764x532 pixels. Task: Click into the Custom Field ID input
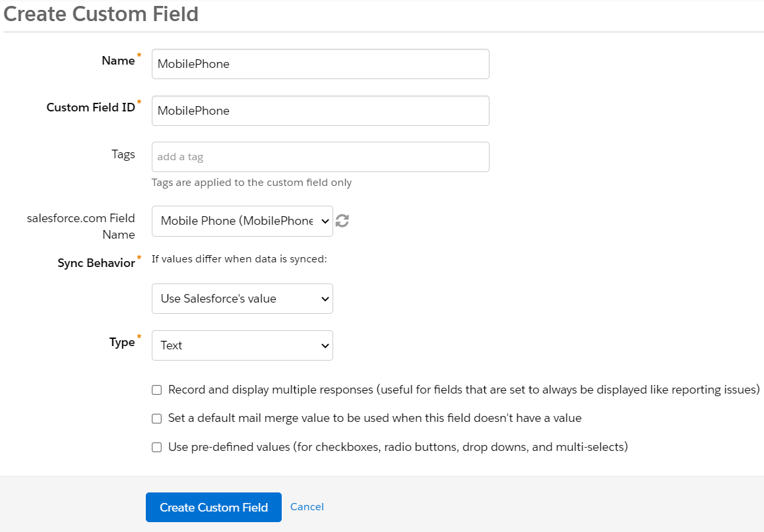(x=320, y=111)
